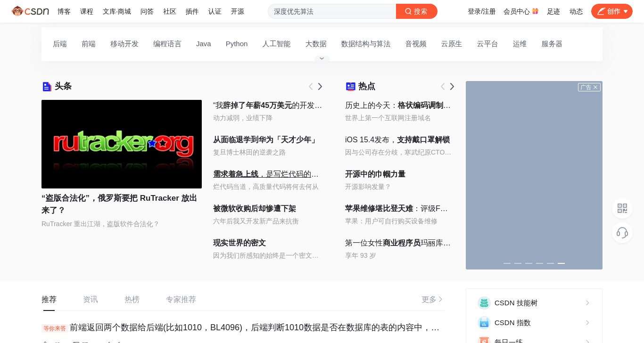The image size is (644, 343).
Task: Go to next 热点 page arrow
Action: click(x=452, y=86)
